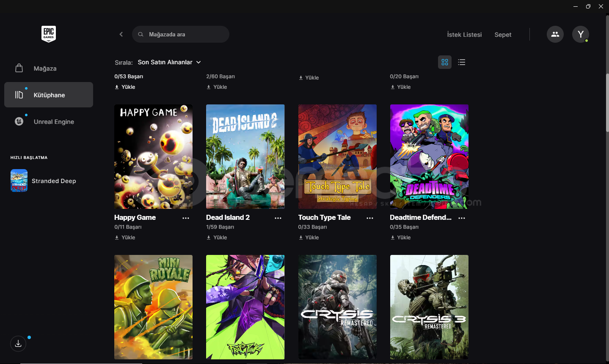This screenshot has width=609, height=364.
Task: Install Deadtime Defenders with Yükle
Action: pos(400,238)
